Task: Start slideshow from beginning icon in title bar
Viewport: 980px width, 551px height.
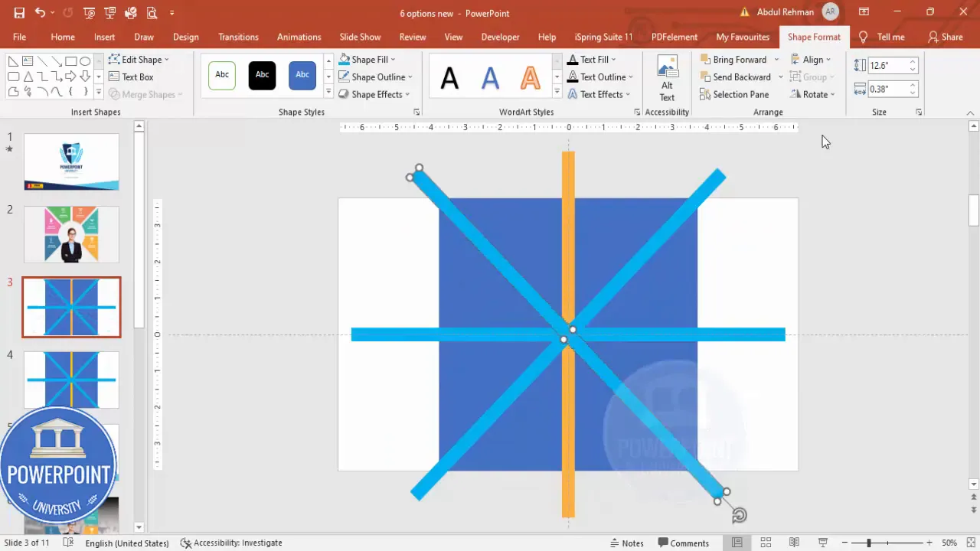Action: click(90, 13)
